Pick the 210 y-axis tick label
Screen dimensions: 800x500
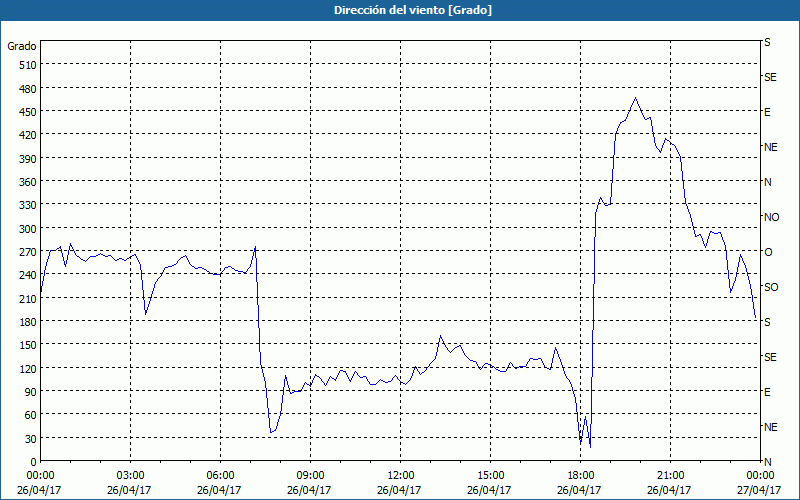pyautogui.click(x=28, y=298)
